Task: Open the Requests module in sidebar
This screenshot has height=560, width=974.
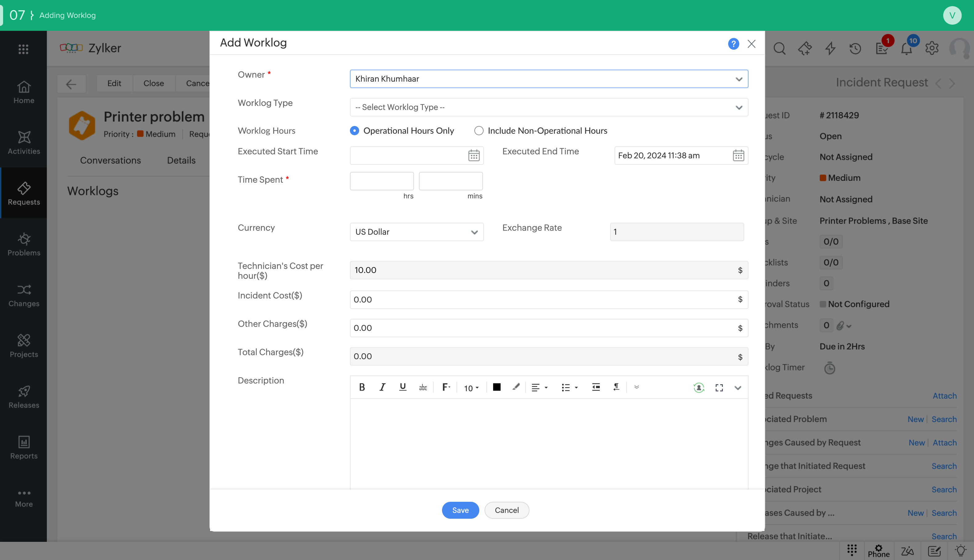Action: tap(23, 193)
